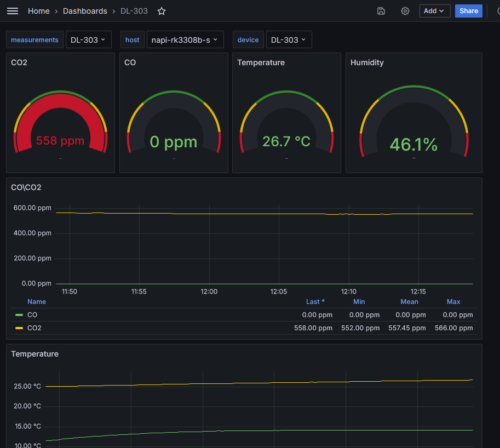Viewport: 500px width, 448px height.
Task: Click the Share button
Action: point(468,11)
